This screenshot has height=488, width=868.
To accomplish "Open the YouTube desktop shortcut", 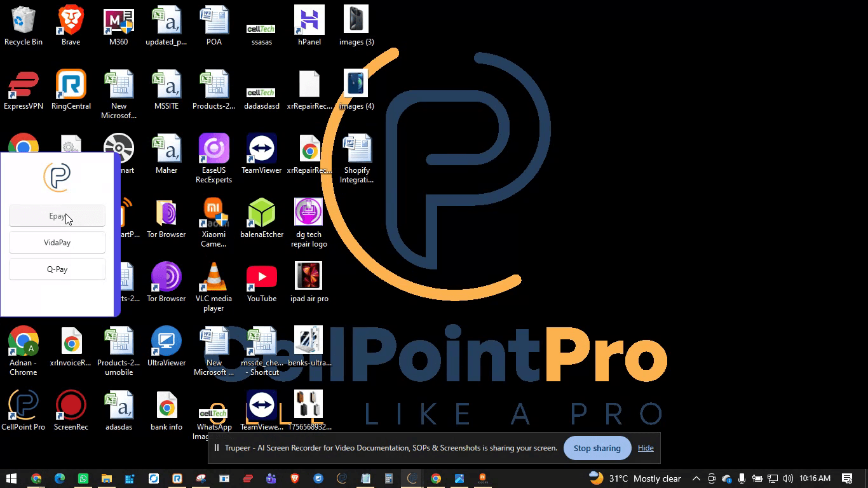I will (262, 283).
